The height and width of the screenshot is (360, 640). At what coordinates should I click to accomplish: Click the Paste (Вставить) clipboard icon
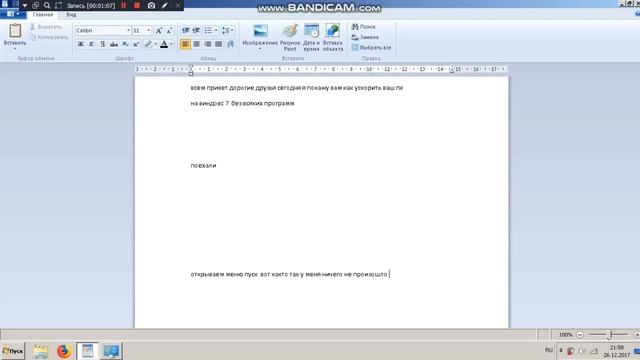click(x=15, y=31)
